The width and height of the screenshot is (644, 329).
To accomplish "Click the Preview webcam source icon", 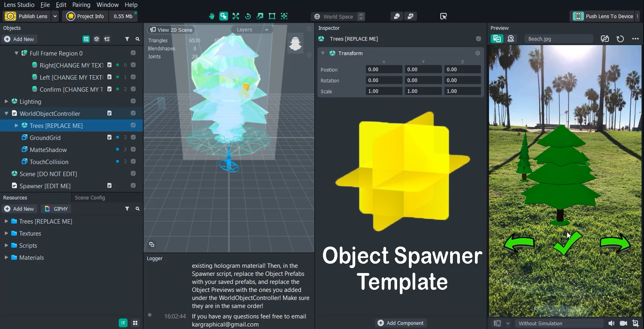I will pyautogui.click(x=511, y=39).
